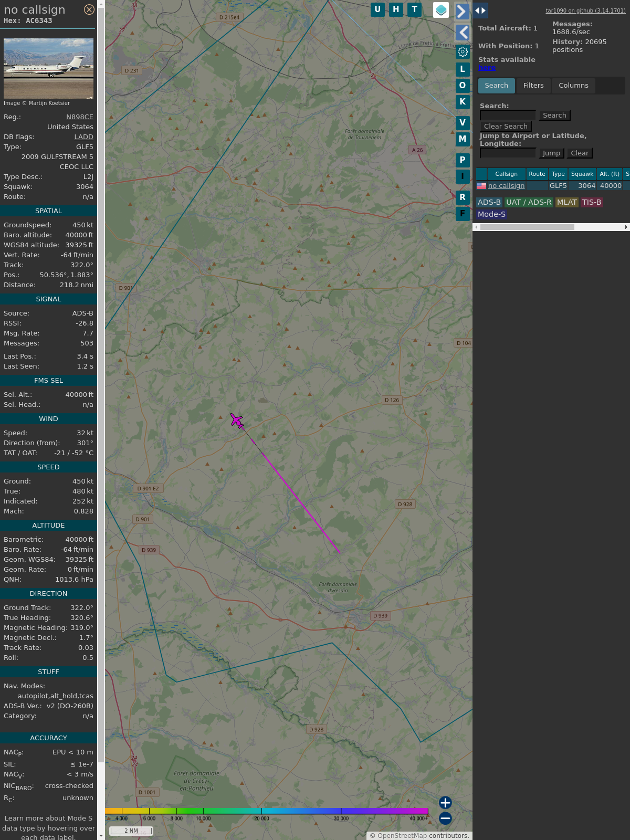Switch to the Search tab
The width and height of the screenshot is (630, 840).
click(497, 86)
